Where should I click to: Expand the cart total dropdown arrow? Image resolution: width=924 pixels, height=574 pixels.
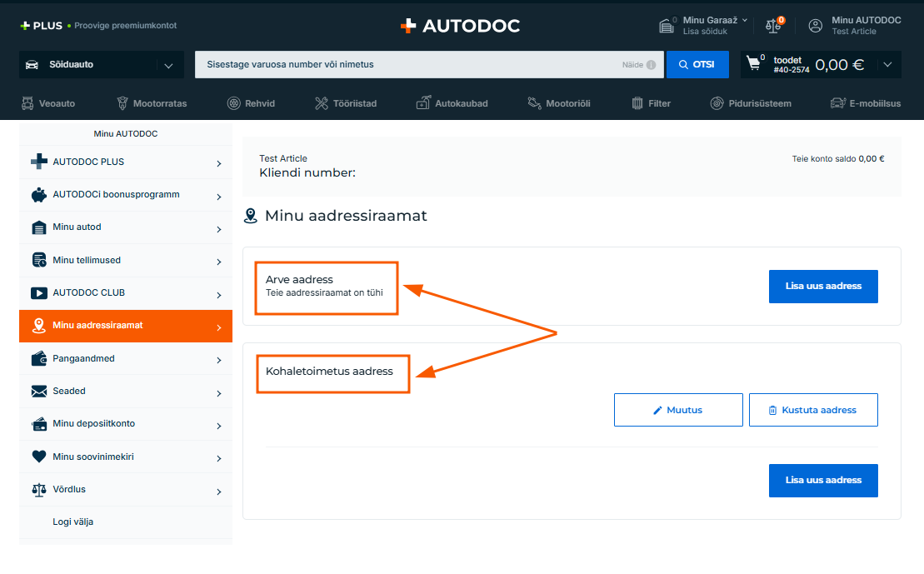(887, 65)
